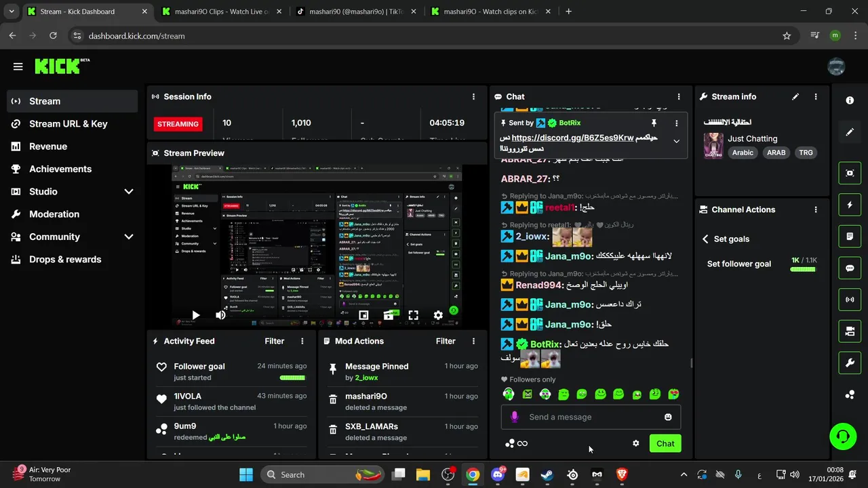Open the green headset support button
The width and height of the screenshot is (868, 488).
pyautogui.click(x=843, y=436)
